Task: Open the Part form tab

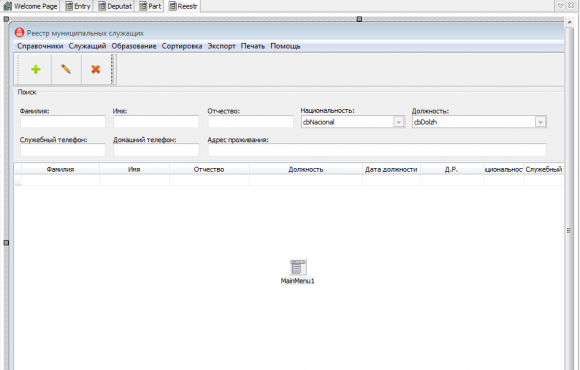Action: coord(150,6)
